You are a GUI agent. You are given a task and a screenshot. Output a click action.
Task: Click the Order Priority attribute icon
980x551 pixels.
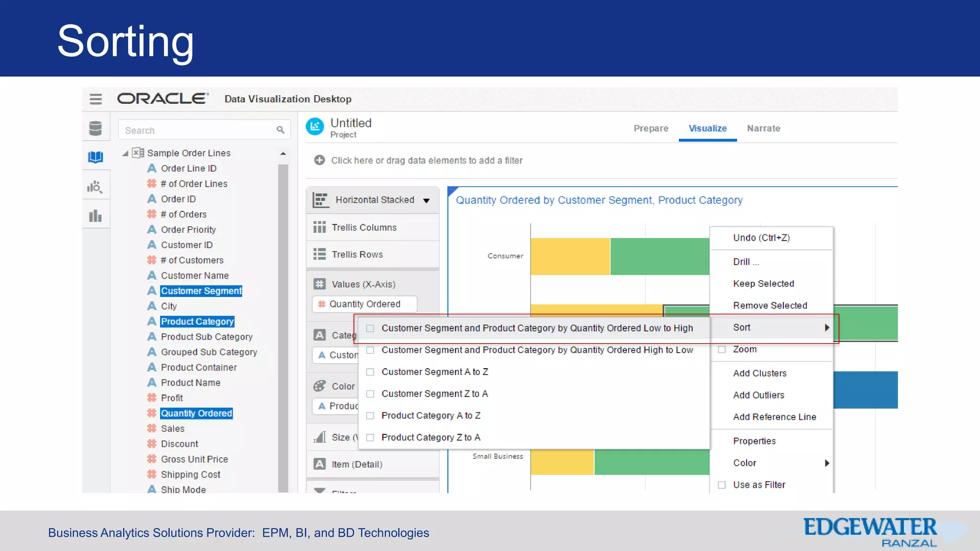click(152, 230)
